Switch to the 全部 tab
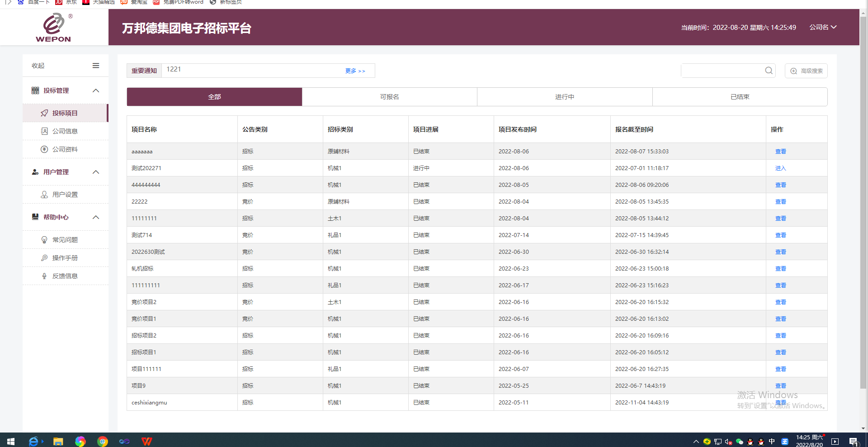The width and height of the screenshot is (868, 447). click(214, 97)
